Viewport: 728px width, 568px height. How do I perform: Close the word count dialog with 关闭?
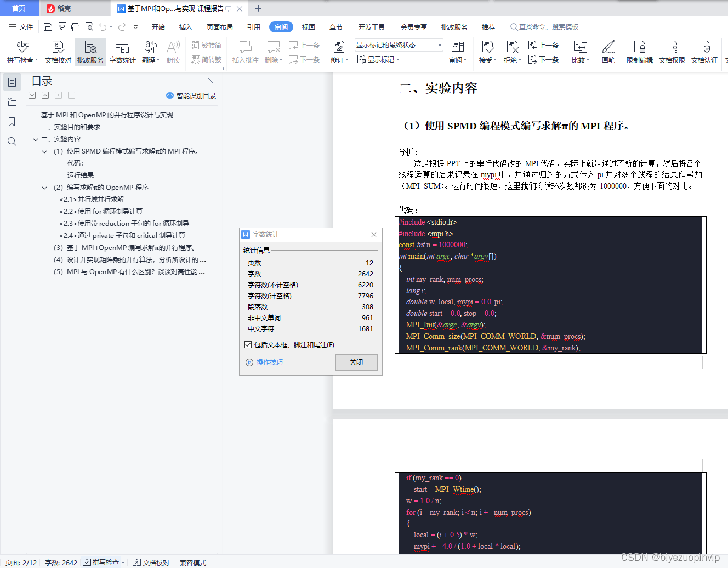(356, 362)
